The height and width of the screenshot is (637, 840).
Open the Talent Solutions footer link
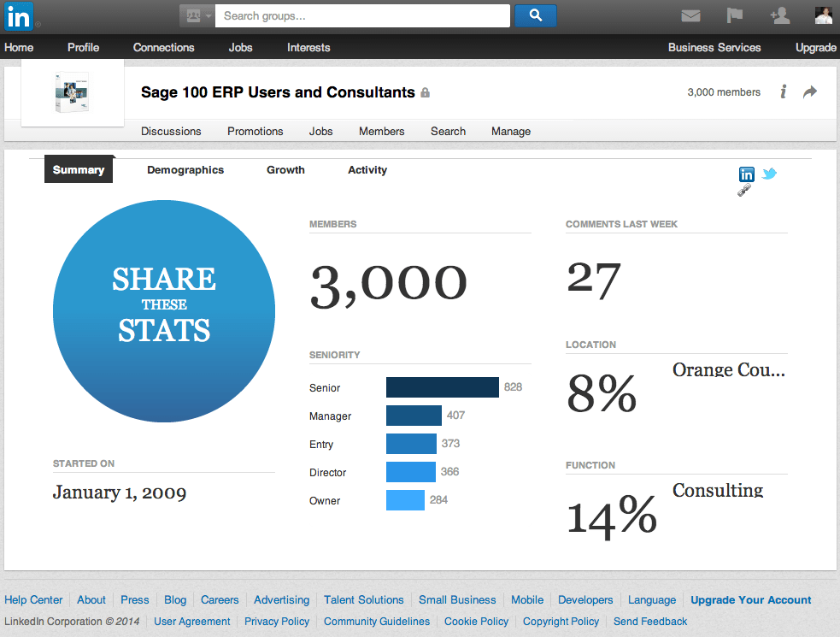click(x=364, y=600)
